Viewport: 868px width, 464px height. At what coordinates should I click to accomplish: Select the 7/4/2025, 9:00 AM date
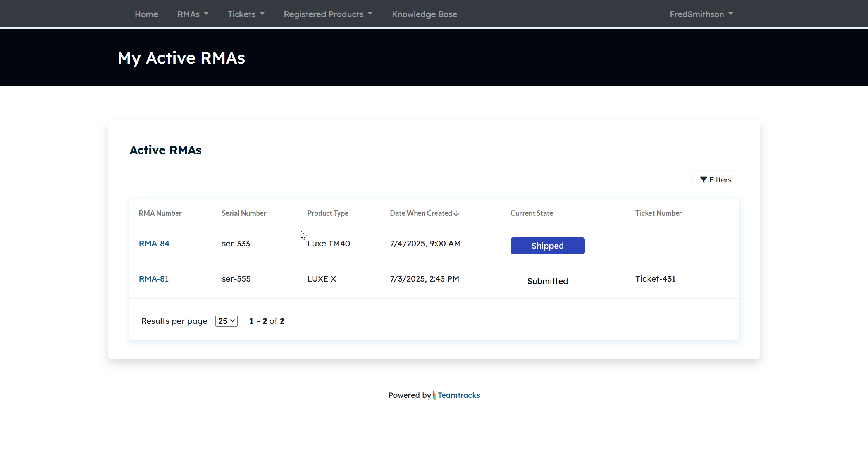425,244
